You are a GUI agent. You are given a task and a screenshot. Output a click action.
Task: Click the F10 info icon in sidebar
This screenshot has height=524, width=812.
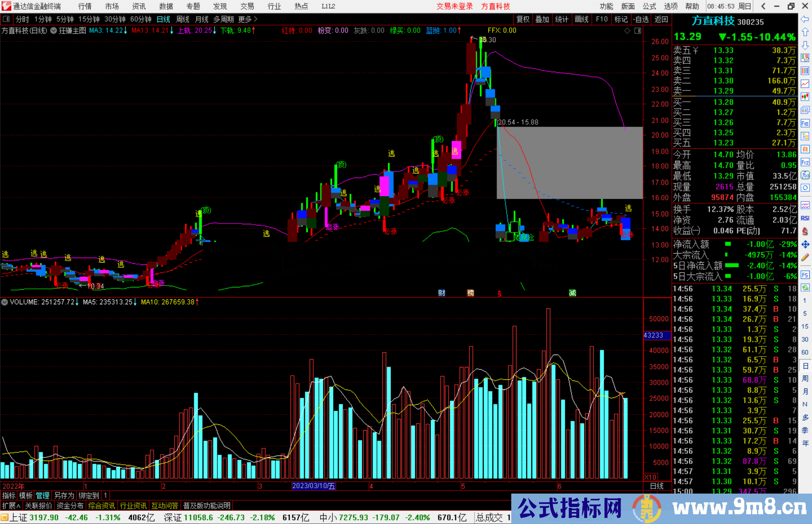pyautogui.click(x=805, y=123)
